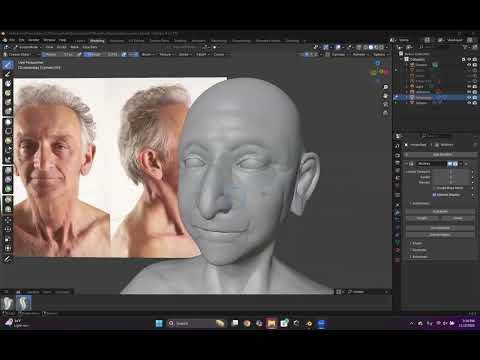Screen dimensions: 480x360
Task: Toggle render camera icon of selected outliner object
Action: pyautogui.click(x=474, y=97)
